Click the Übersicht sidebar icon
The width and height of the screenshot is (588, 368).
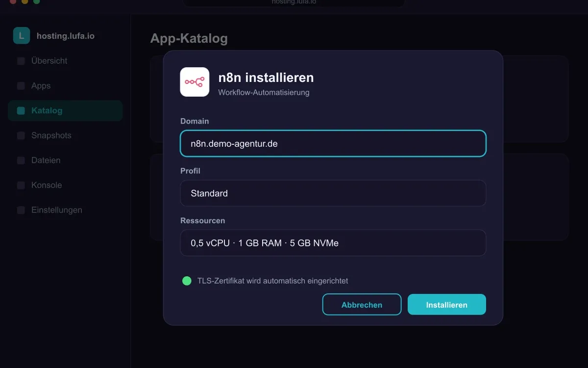21,61
